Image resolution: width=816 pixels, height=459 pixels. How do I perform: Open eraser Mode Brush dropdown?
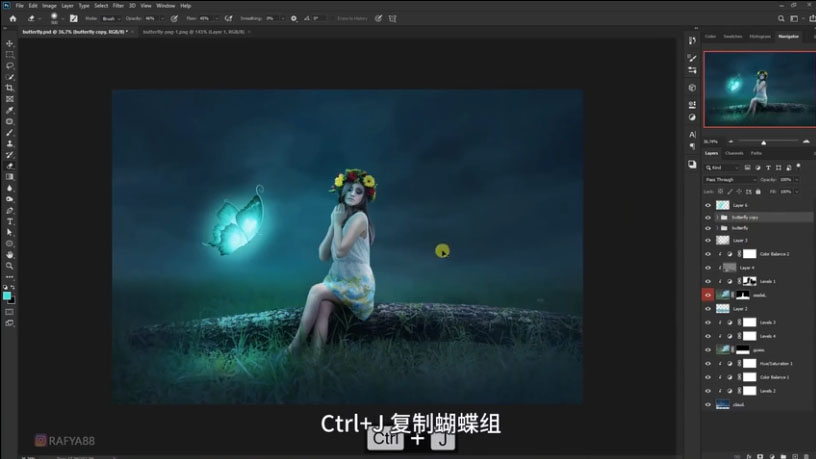[x=111, y=18]
